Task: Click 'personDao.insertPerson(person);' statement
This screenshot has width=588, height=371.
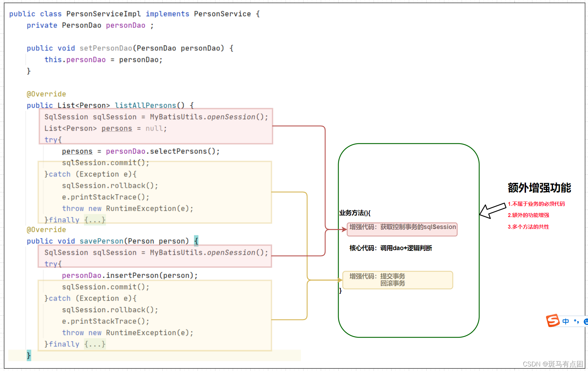Action: point(130,275)
